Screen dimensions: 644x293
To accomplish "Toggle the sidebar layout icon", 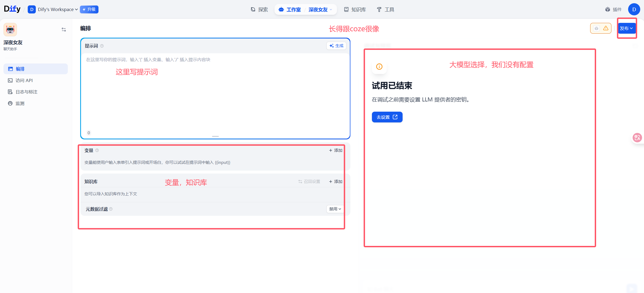I will (64, 30).
